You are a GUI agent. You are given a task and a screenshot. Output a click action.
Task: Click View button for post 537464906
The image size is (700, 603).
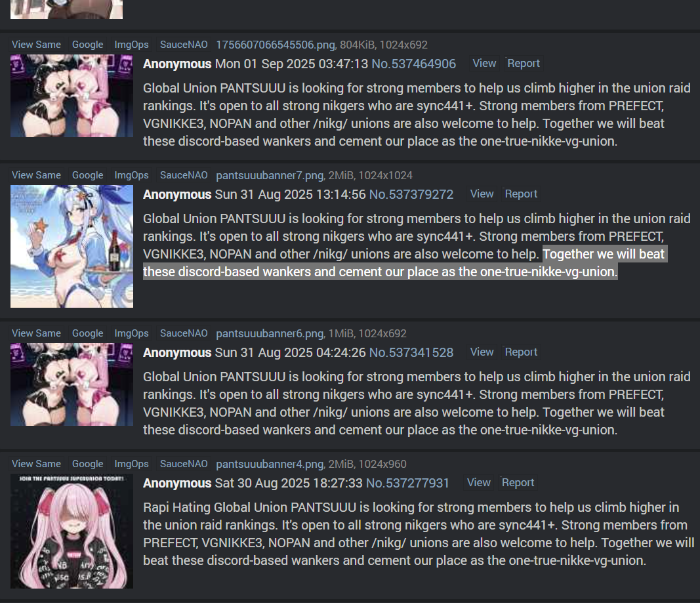(x=484, y=64)
